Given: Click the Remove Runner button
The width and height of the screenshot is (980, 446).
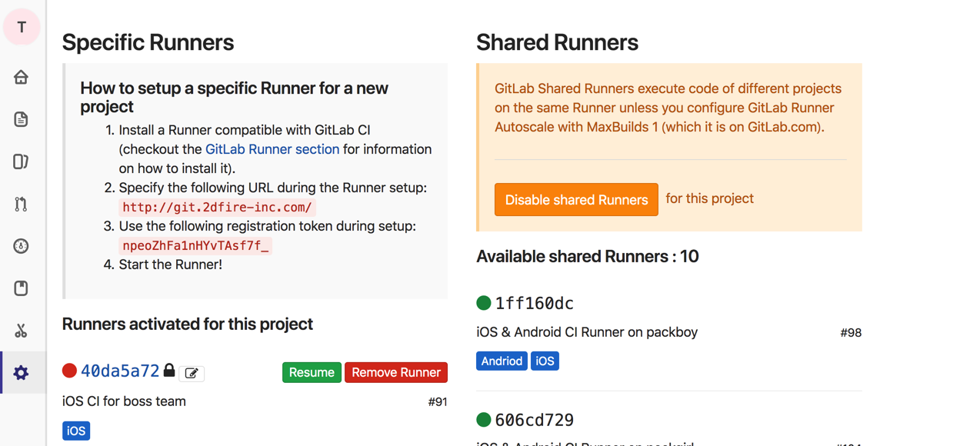Looking at the screenshot, I should pos(396,372).
